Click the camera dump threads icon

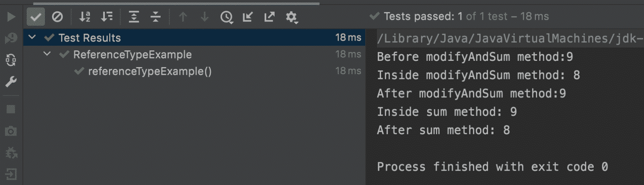(10, 132)
